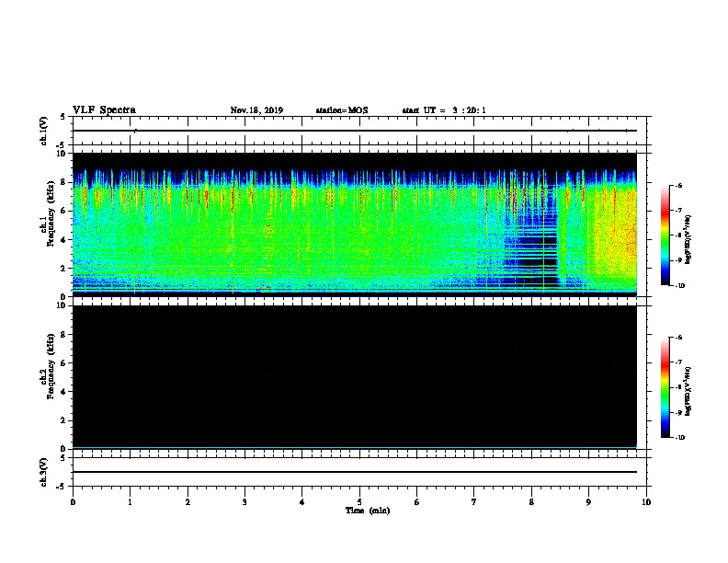
Task: Click the ch.1 "Frequency (kHz)" axis label
Action: [x=51, y=213]
